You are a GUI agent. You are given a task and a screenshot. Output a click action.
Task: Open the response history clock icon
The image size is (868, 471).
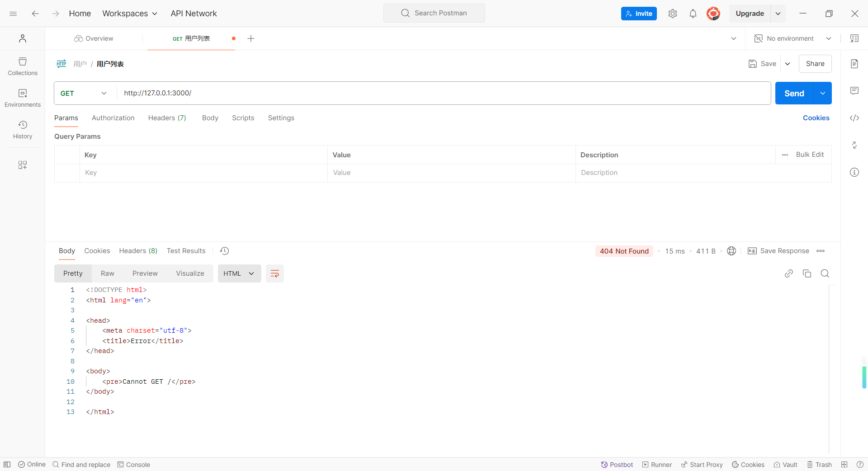click(x=225, y=251)
